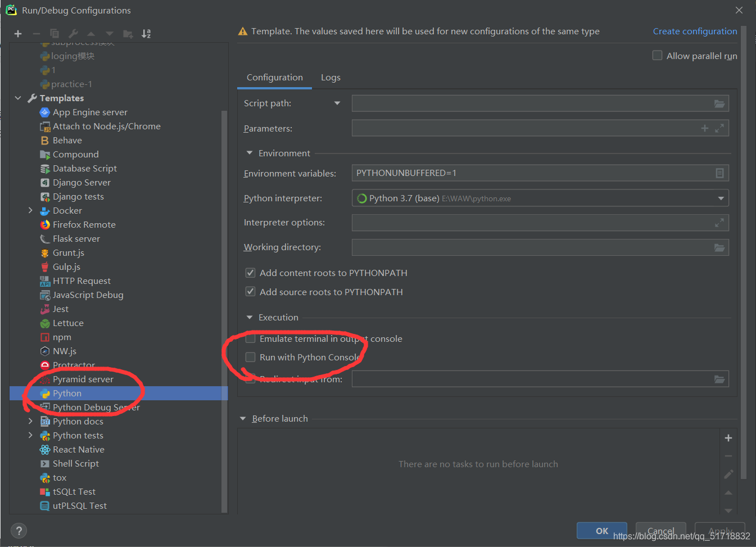Uncheck Add content roots to PYTHONPATH
This screenshot has height=547, width=756.
pyautogui.click(x=251, y=273)
